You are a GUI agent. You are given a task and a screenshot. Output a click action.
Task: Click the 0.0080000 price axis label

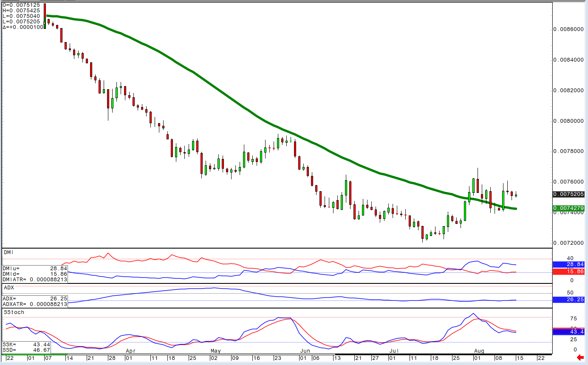569,121
